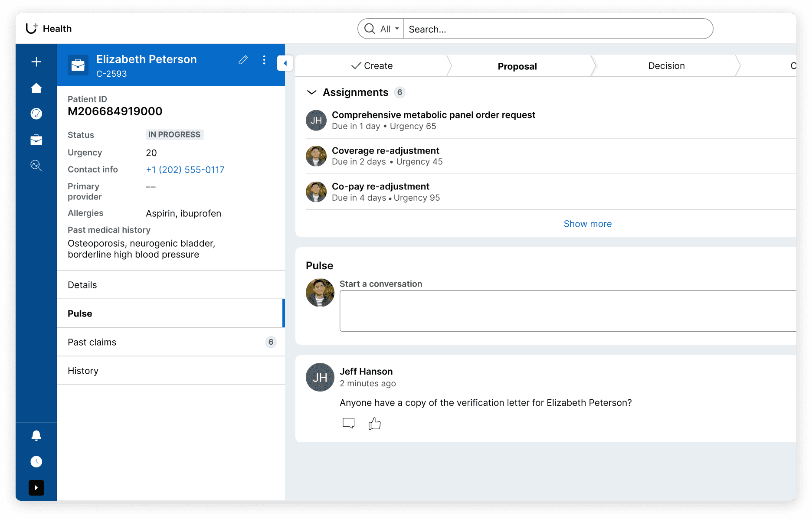
Task: Click the search magnifier icon
Action: click(x=370, y=29)
